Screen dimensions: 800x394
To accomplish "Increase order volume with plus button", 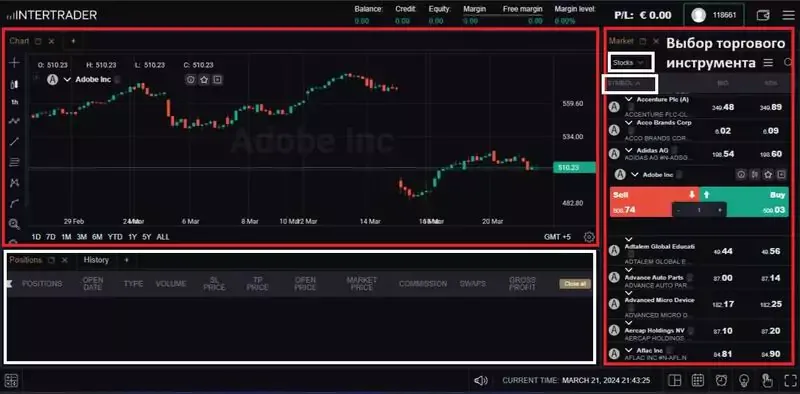I will click(x=719, y=210).
